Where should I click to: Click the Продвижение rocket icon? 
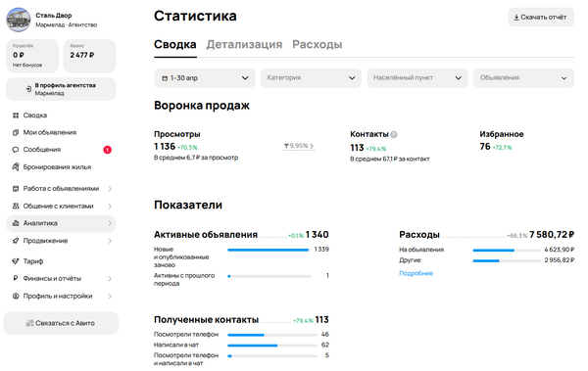coord(16,241)
